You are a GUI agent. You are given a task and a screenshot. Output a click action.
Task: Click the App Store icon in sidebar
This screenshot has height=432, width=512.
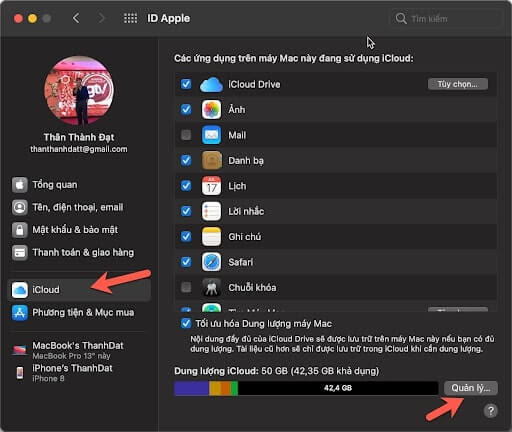click(20, 313)
